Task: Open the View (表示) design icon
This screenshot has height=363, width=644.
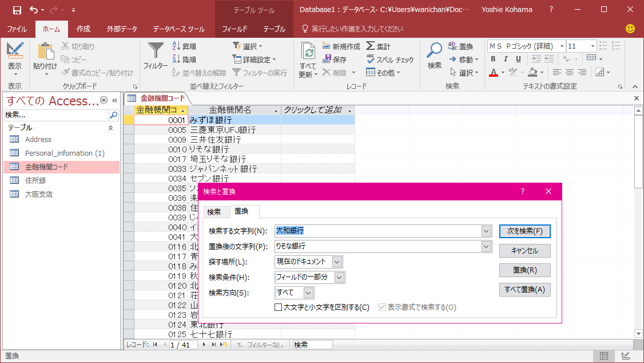Action: (x=15, y=50)
